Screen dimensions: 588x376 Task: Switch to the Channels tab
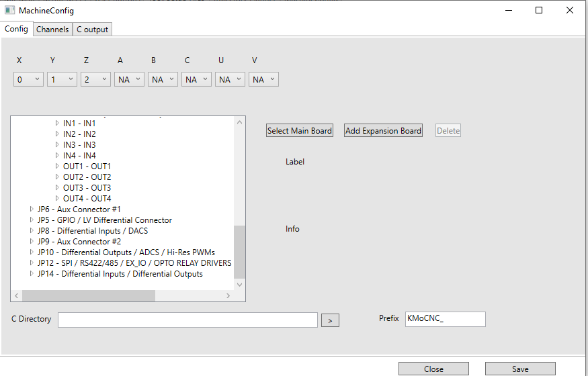[x=52, y=30]
